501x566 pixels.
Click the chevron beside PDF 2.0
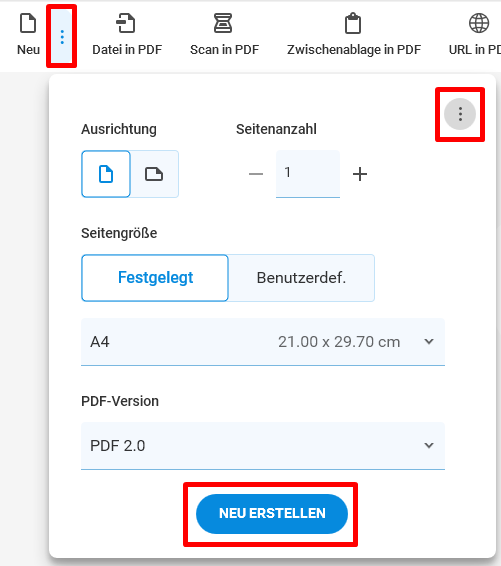(429, 445)
